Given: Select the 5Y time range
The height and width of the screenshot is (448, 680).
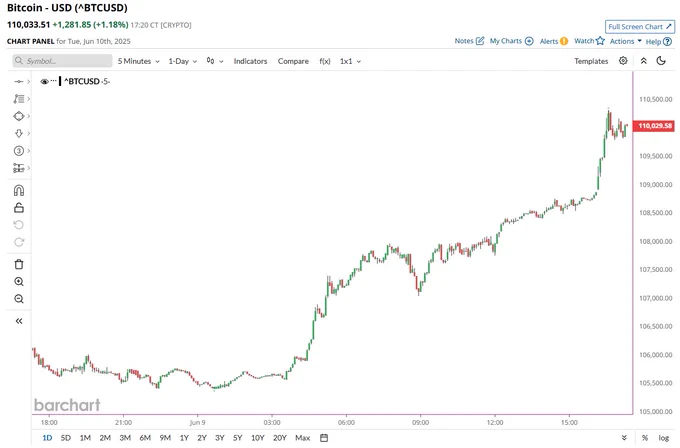Looking at the screenshot, I should [x=238, y=438].
